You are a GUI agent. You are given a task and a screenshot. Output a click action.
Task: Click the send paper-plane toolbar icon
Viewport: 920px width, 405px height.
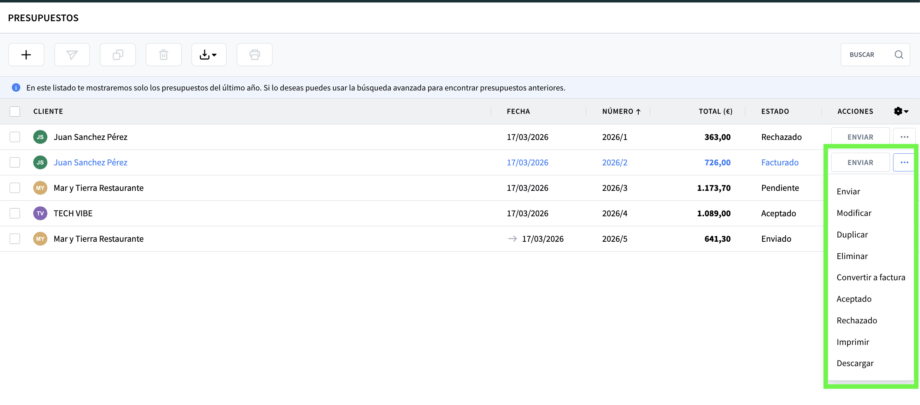tap(72, 55)
